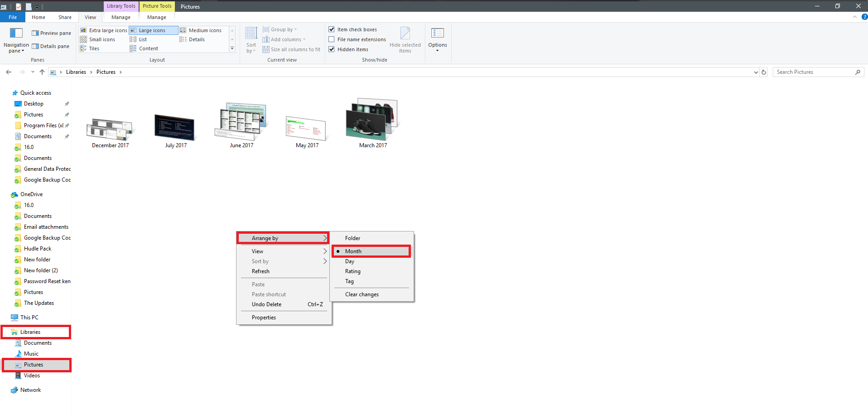Choose Refresh from the context menu
The width and height of the screenshot is (868, 419).
260,271
